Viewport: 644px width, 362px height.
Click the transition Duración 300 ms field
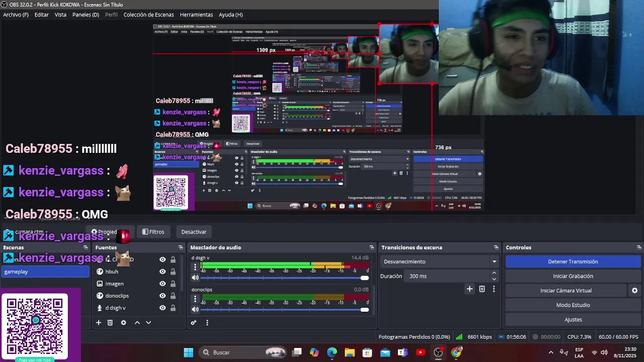coord(448,276)
